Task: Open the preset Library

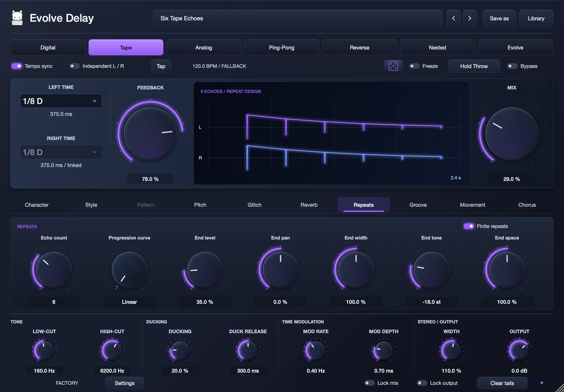Action: pos(536,18)
